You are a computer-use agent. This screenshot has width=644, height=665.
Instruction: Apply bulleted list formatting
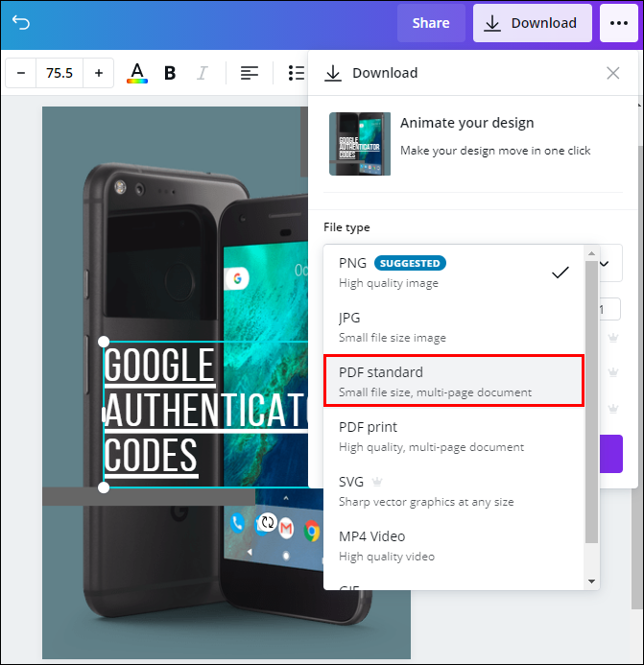[x=297, y=73]
